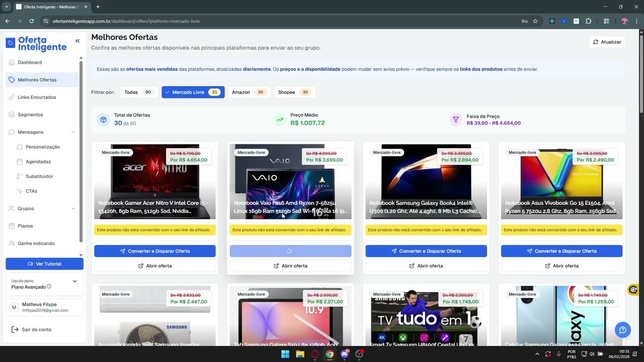Open the Windows Start menu
Image resolution: width=644 pixels, height=362 pixels.
coord(285,354)
